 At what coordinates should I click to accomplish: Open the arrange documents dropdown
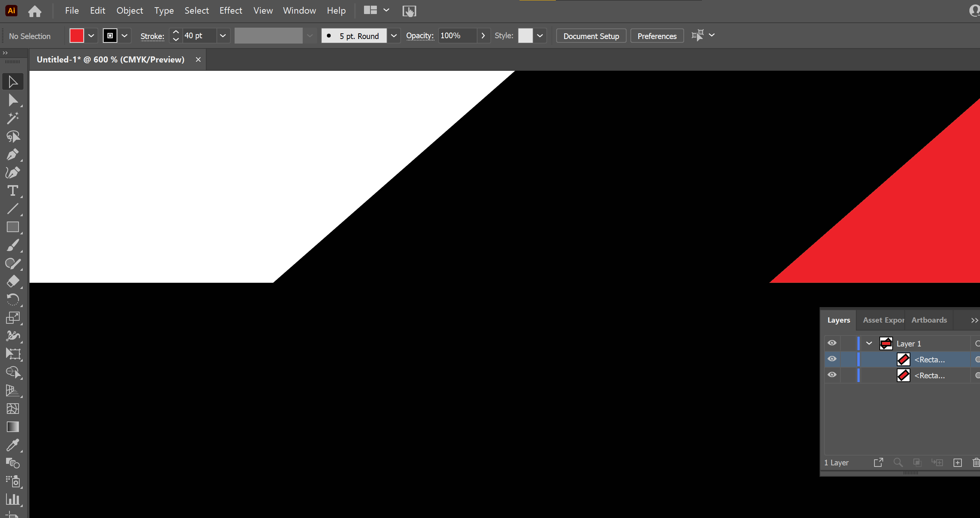386,10
